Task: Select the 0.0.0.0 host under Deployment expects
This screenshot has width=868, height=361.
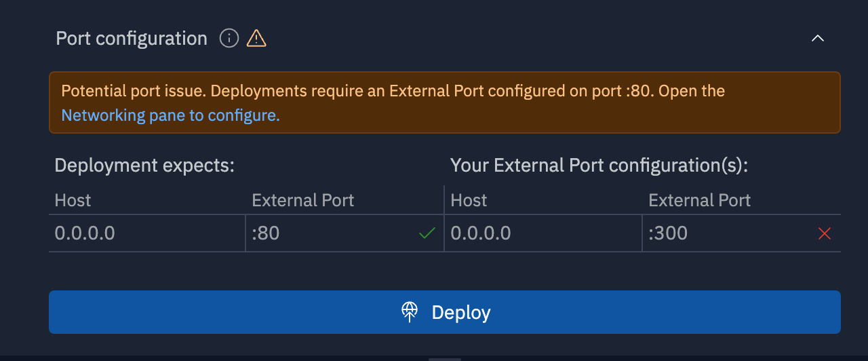Action: tap(85, 233)
